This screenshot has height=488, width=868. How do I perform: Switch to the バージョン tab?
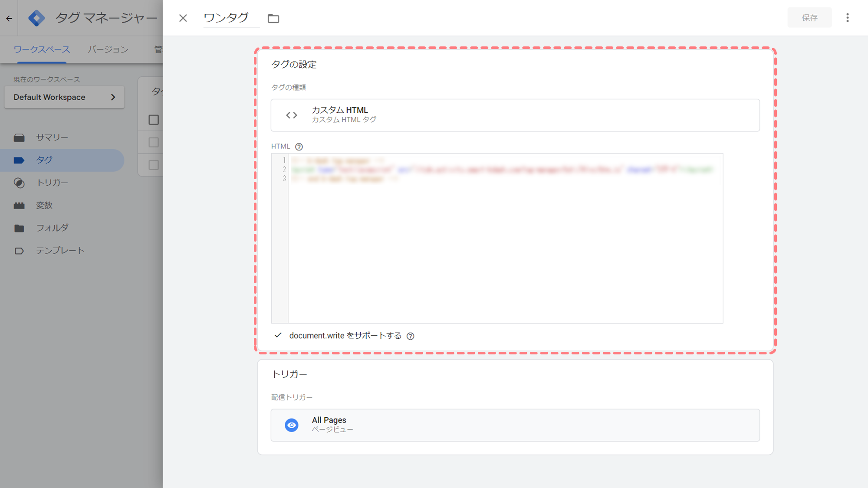click(108, 49)
